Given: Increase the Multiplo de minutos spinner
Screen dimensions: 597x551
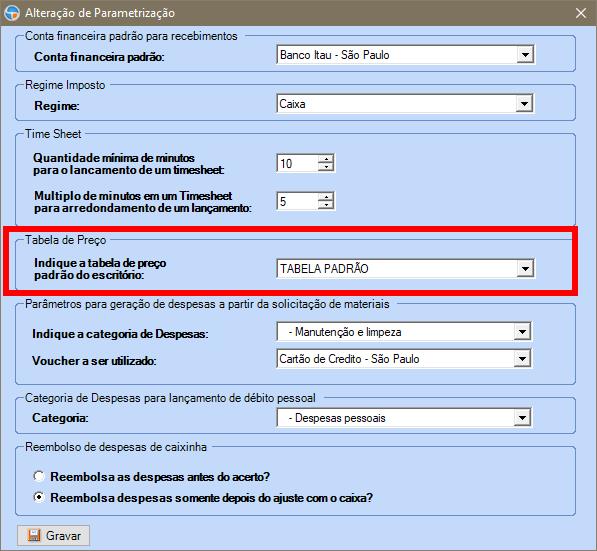Looking at the screenshot, I should tap(326, 197).
